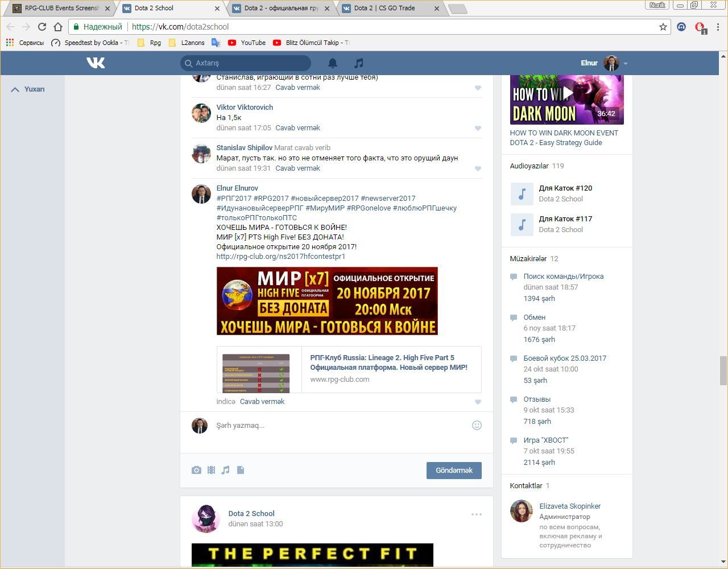Click the Şərh yazmaq comment field
Screen dimensions: 728x569
coord(340,426)
